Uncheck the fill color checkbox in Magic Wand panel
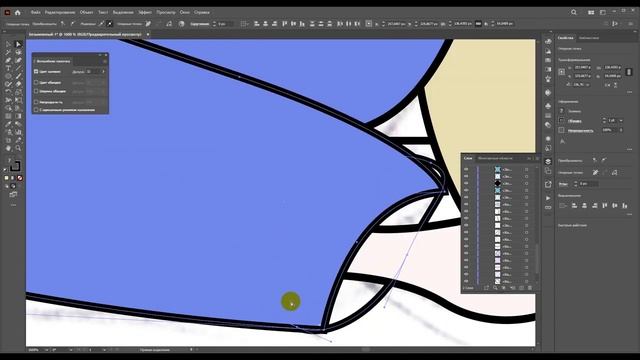Image resolution: width=640 pixels, height=360 pixels. point(36,71)
